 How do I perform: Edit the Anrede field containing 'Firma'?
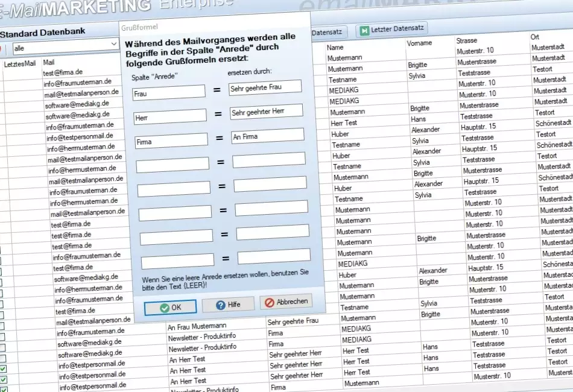tap(171, 141)
